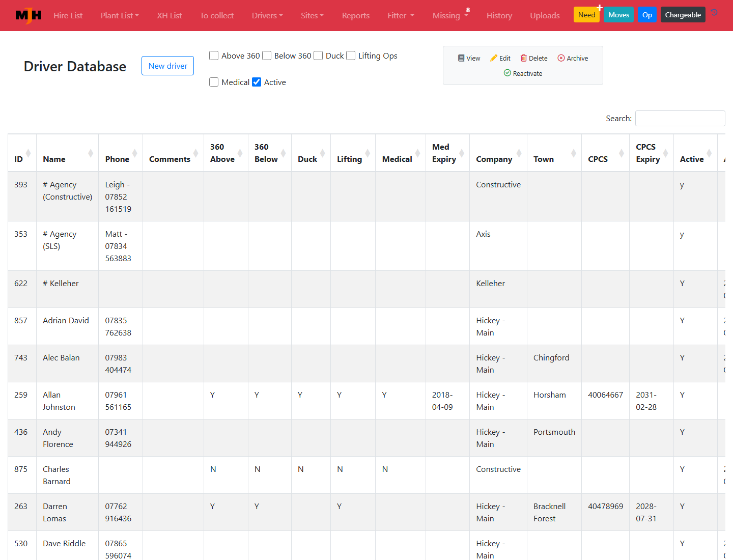The width and height of the screenshot is (733, 560).
Task: Click the sort arrows in the Town column
Action: (x=574, y=153)
